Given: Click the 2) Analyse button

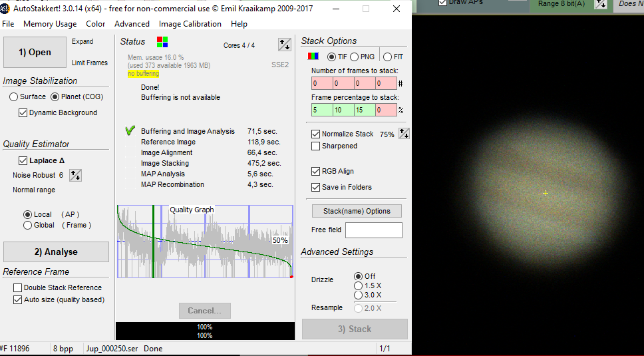Looking at the screenshot, I should click(56, 252).
